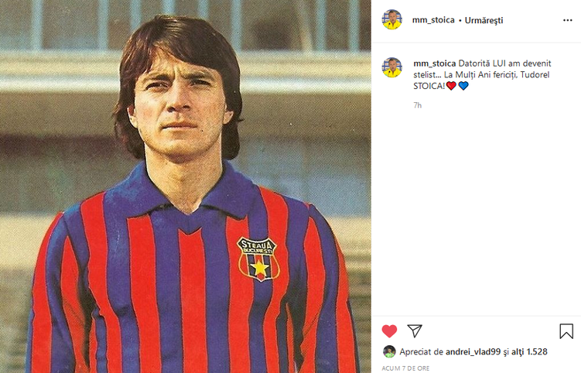
Task: Click the avatar beside the caption text
Action: (392, 67)
